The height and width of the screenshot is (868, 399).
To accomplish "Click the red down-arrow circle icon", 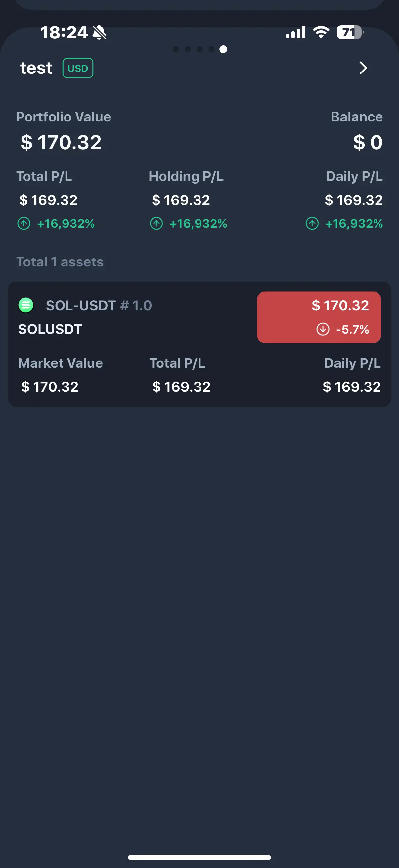I will [323, 329].
